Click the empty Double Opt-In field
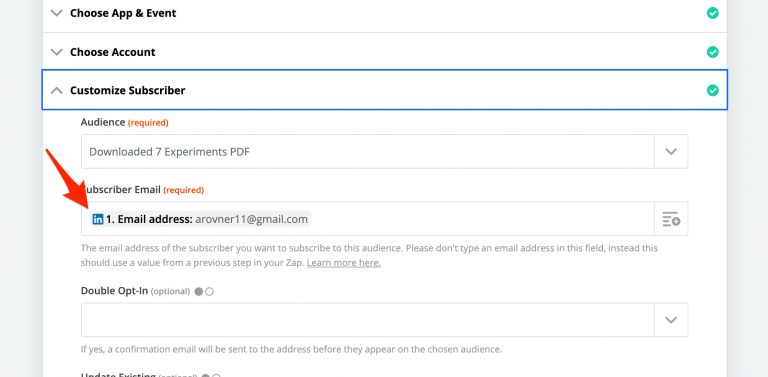 coord(368,320)
